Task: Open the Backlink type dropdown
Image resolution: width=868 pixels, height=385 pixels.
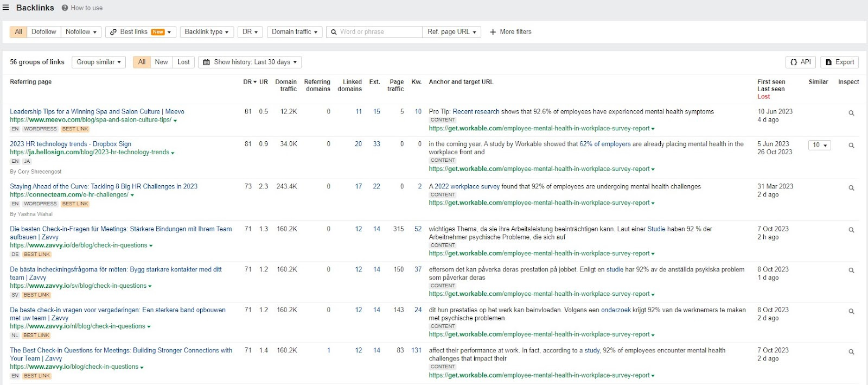Action: click(x=207, y=32)
